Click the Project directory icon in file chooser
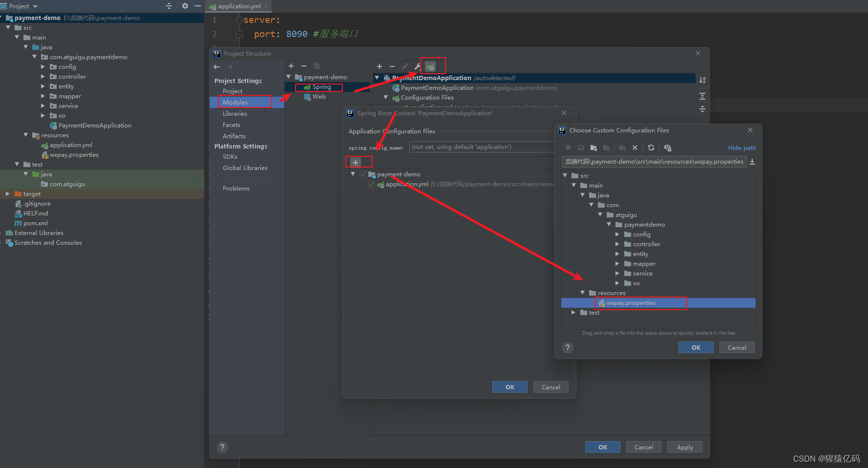 click(593, 148)
